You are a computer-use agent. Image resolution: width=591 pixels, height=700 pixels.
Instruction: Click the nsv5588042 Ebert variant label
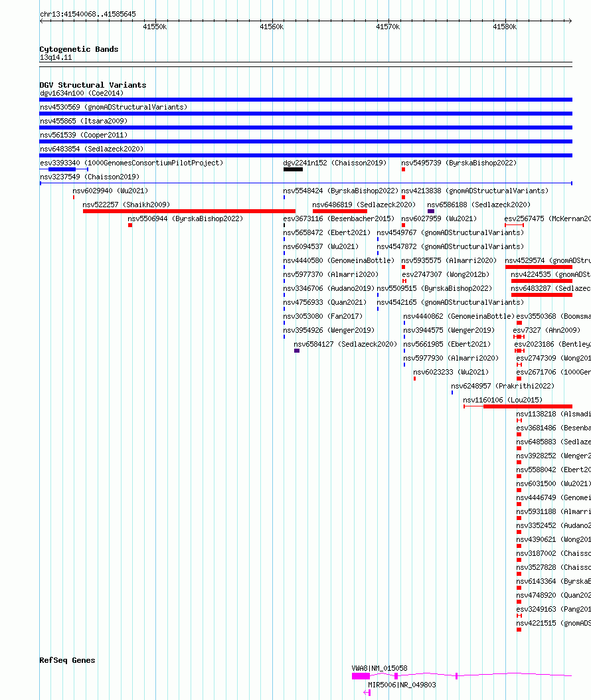pos(554,470)
